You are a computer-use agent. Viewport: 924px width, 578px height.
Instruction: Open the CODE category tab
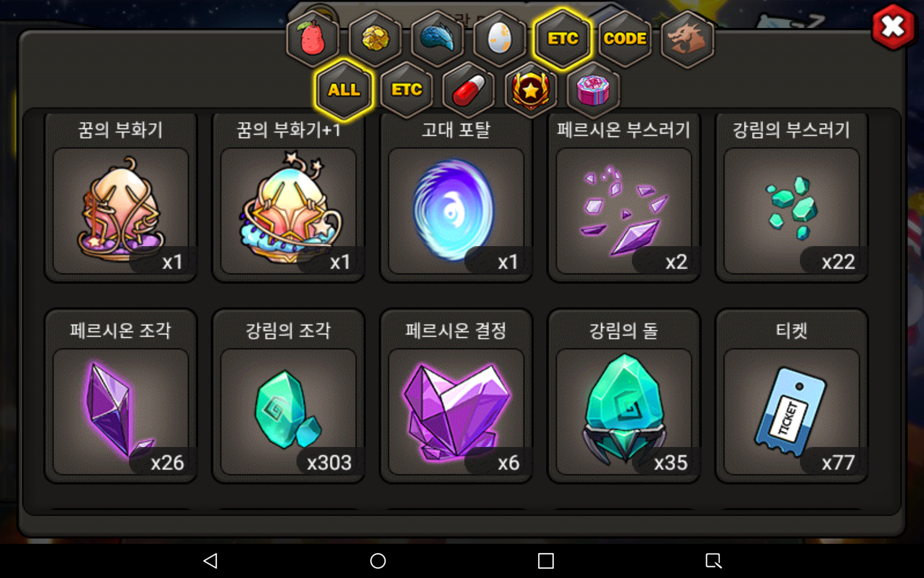(625, 39)
